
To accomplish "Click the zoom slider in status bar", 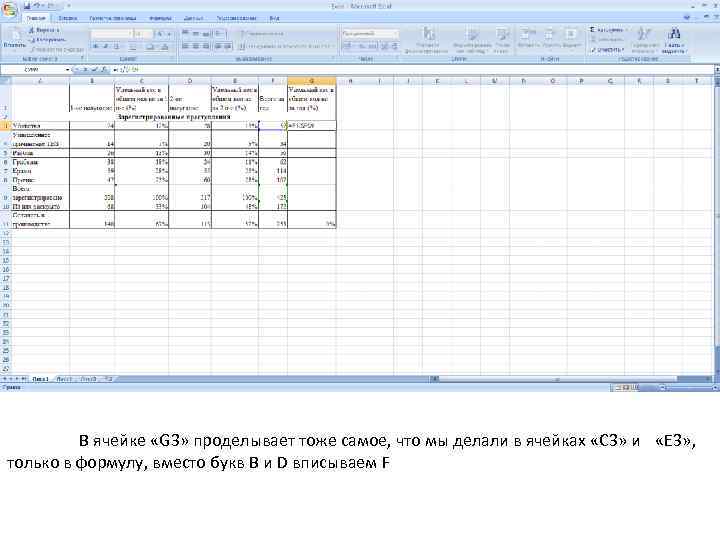I will point(687,388).
